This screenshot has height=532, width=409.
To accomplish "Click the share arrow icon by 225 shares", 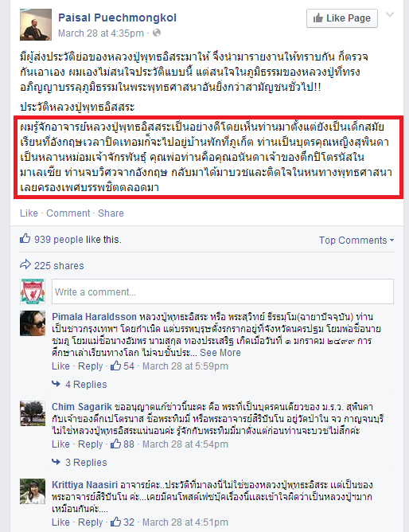I will coord(25,264).
